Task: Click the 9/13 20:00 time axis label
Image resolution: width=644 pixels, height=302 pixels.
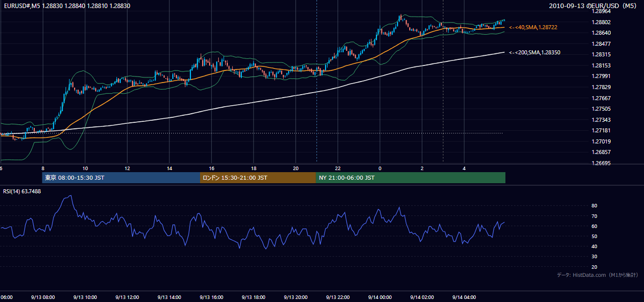Action: [296, 297]
